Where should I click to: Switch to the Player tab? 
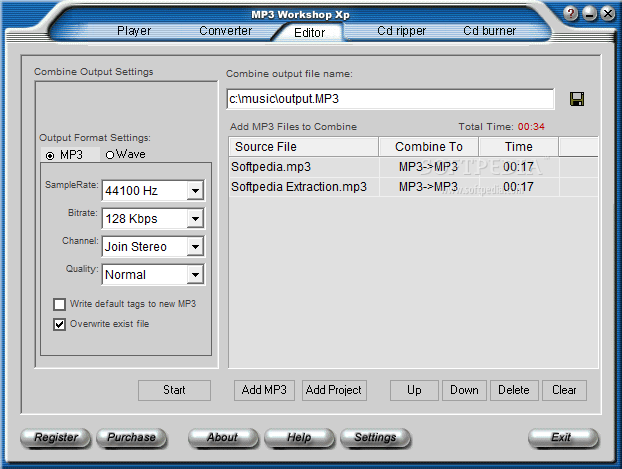(x=134, y=31)
